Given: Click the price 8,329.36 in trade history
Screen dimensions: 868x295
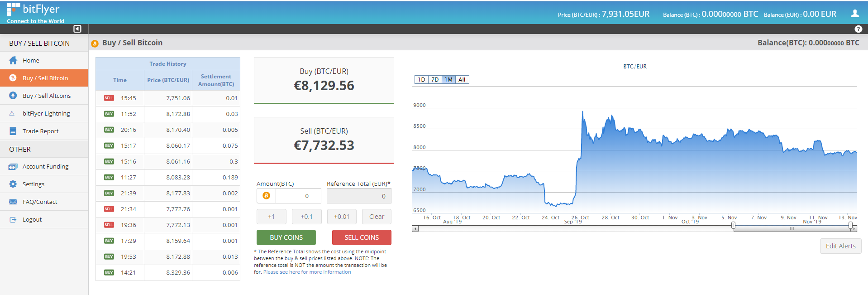Looking at the screenshot, I should 178,272.
